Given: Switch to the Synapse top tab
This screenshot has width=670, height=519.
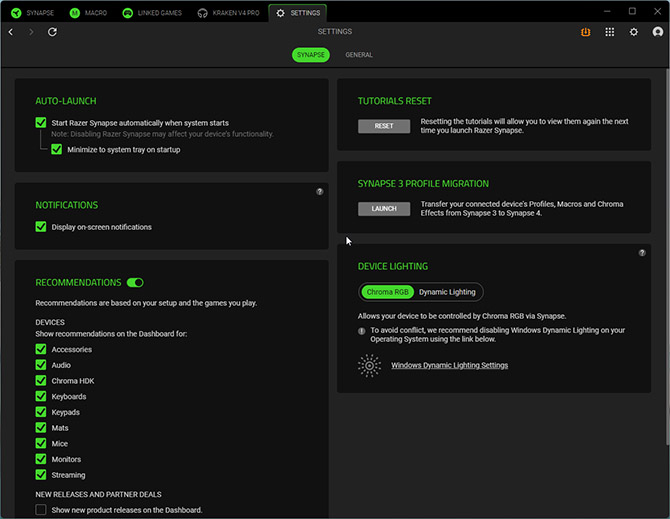Looking at the screenshot, I should click(x=33, y=13).
